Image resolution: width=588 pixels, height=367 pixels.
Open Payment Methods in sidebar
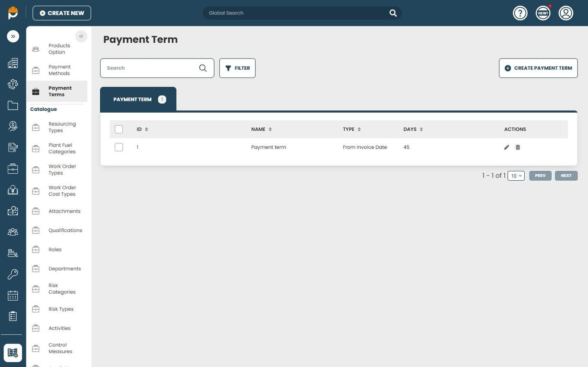[x=57, y=70]
